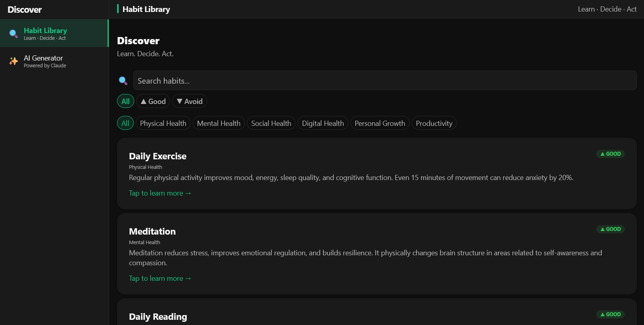Filter by Mental Health category

pyautogui.click(x=219, y=123)
